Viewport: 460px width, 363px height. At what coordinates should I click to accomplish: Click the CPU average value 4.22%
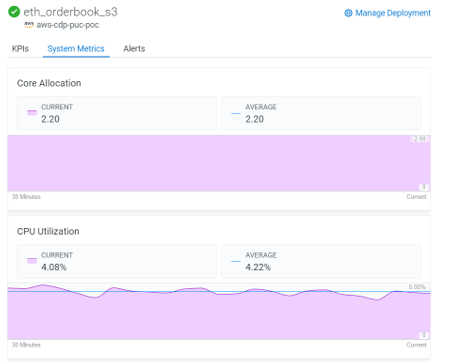[x=258, y=267]
